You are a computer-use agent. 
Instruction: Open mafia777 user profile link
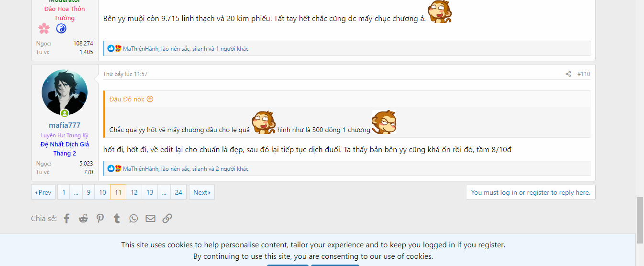pyautogui.click(x=65, y=125)
